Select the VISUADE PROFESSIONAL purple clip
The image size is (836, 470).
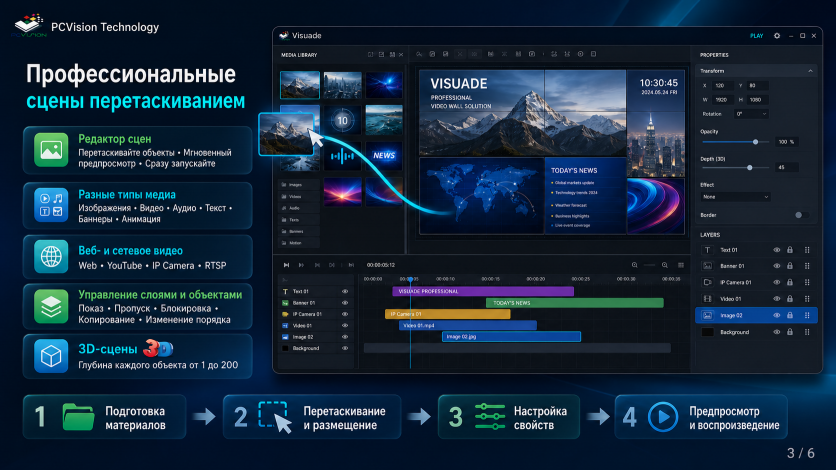tap(483, 291)
